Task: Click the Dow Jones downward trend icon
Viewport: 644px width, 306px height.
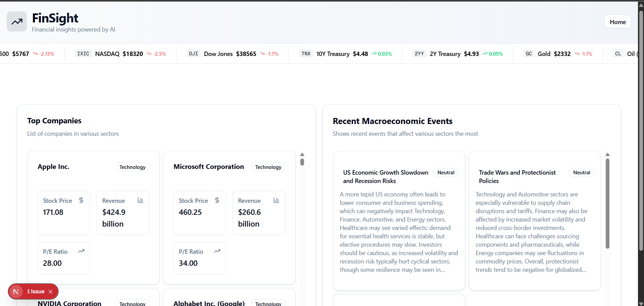Action: coord(262,54)
